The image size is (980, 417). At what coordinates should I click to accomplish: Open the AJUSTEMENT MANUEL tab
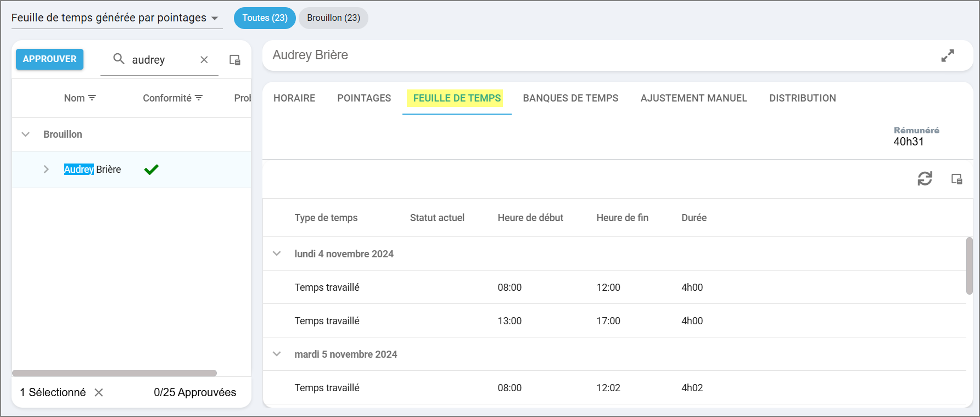[x=693, y=98]
